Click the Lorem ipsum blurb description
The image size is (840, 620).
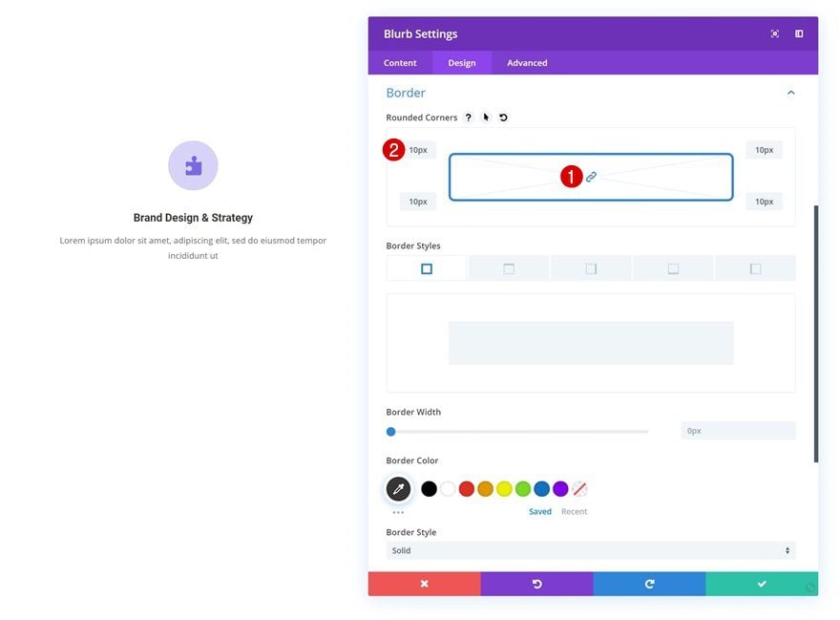tap(193, 247)
